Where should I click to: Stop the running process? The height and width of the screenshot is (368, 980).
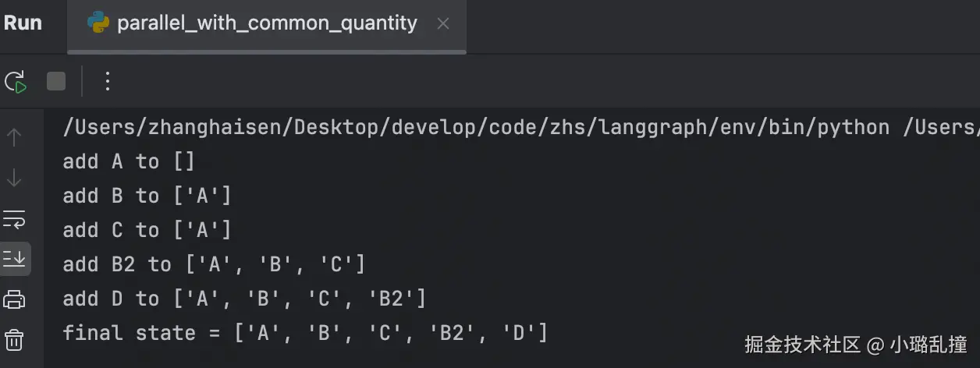tap(56, 81)
